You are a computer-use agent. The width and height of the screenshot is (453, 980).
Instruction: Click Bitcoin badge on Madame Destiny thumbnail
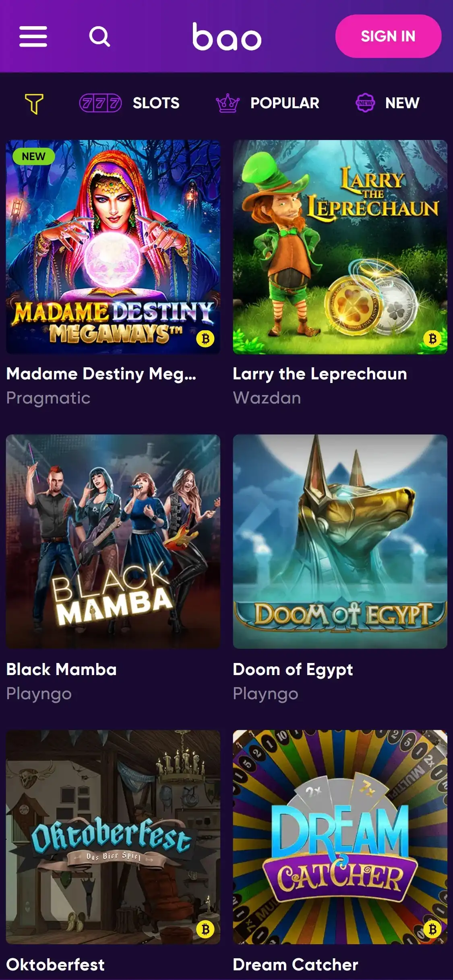(x=205, y=339)
